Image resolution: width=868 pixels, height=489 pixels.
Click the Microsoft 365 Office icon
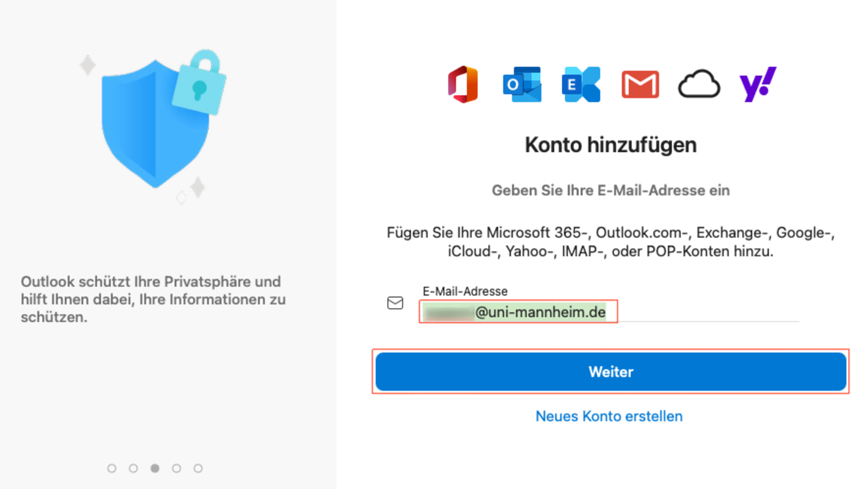click(x=463, y=84)
